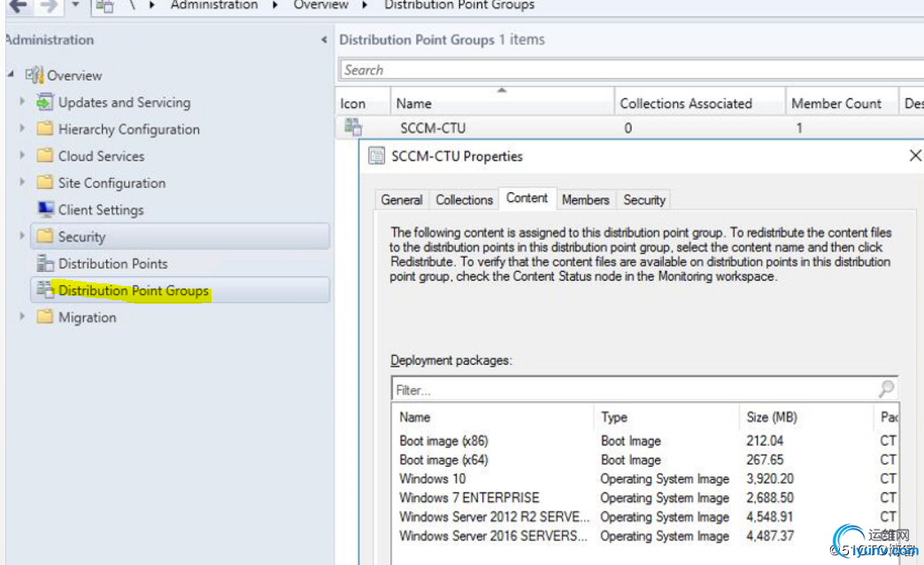Sort by the Name column header

pos(502,103)
